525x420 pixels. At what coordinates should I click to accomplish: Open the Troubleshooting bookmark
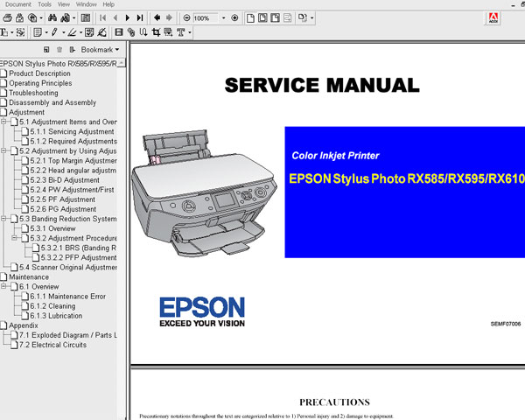(33, 93)
